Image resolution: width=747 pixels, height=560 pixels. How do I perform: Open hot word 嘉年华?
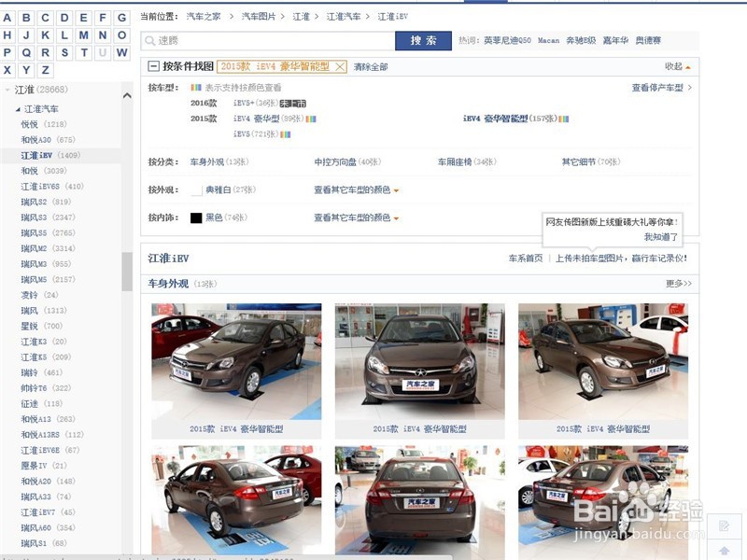615,40
